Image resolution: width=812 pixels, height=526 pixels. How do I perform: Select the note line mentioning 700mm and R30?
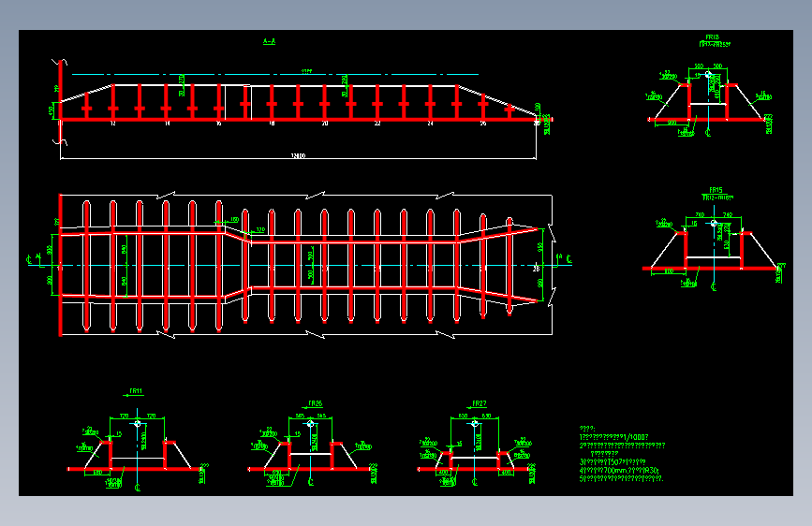(x=619, y=471)
